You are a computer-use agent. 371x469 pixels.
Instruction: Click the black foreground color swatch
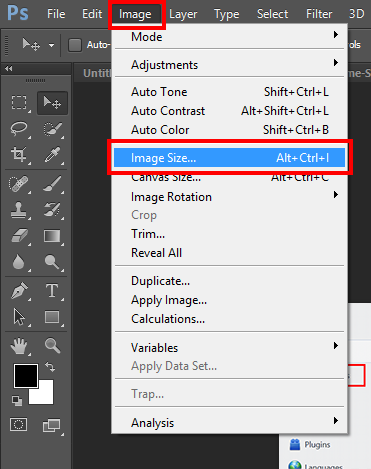click(26, 376)
